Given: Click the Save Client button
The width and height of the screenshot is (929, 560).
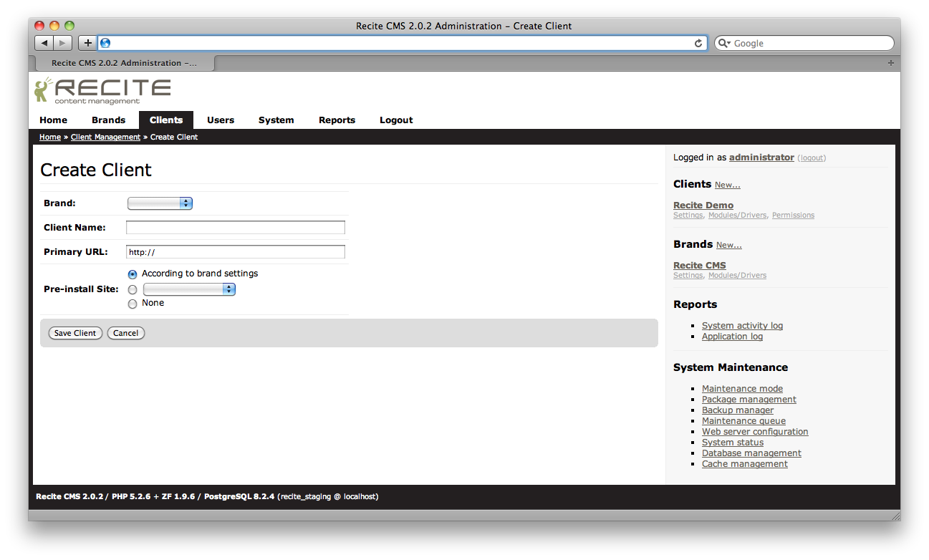Looking at the screenshot, I should point(75,333).
